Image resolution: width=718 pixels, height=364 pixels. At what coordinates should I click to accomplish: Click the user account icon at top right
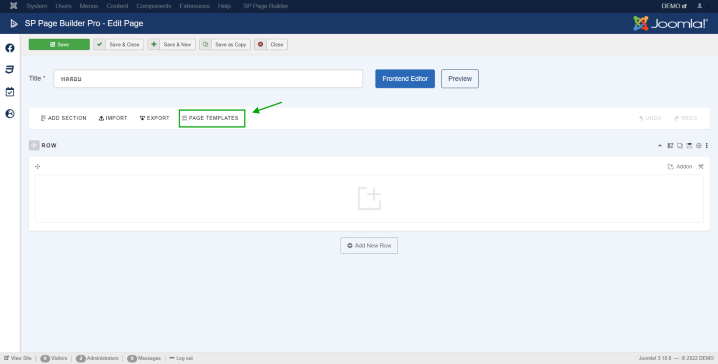700,6
